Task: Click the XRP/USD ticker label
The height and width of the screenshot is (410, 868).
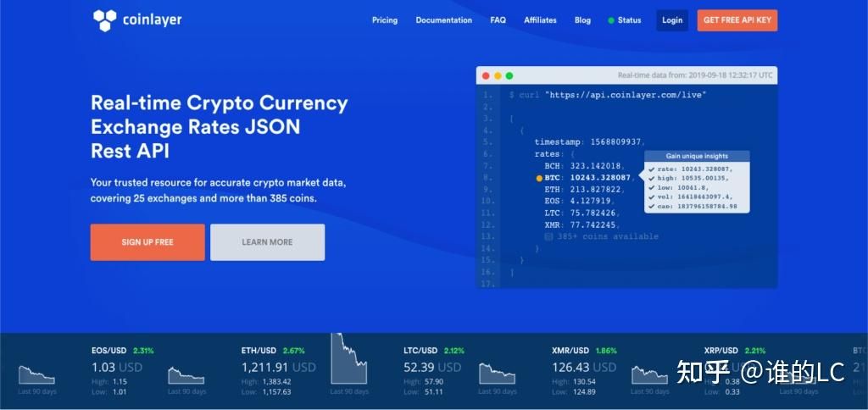Action: (721, 351)
